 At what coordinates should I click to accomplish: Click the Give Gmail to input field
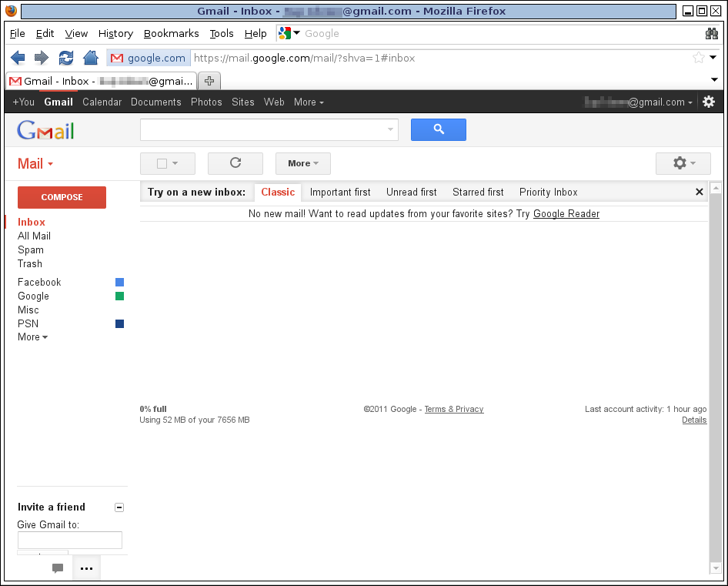point(69,540)
